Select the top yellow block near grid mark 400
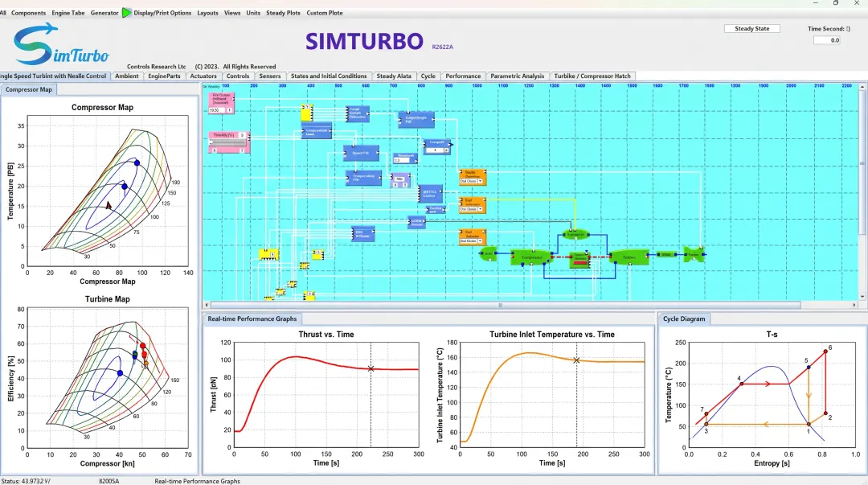 (307, 113)
